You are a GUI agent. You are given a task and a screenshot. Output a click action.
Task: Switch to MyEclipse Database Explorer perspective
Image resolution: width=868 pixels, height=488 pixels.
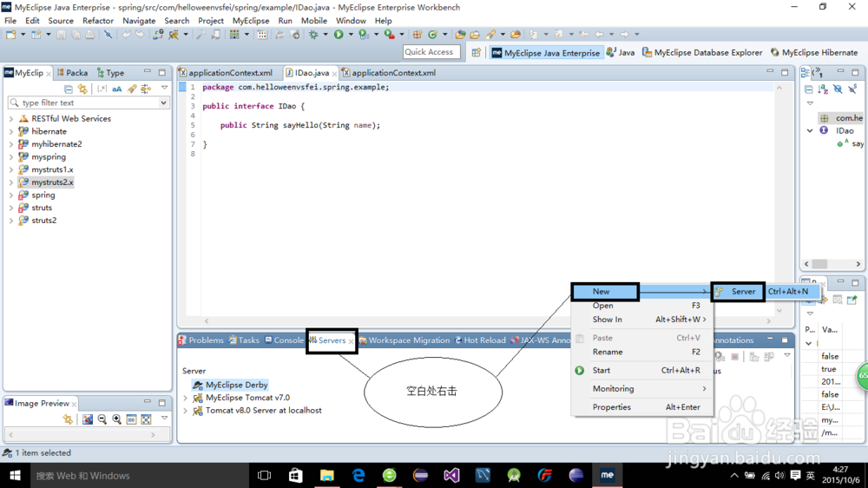coord(702,52)
